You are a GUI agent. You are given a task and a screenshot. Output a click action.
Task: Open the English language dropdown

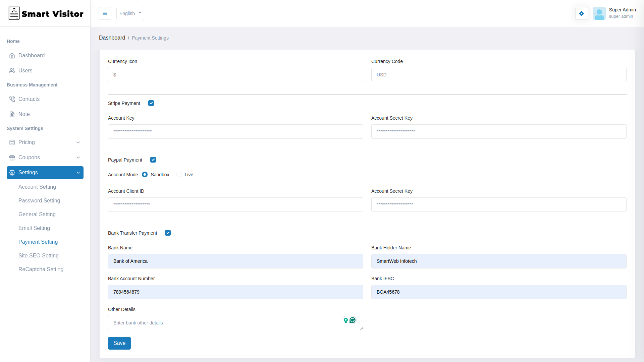tap(130, 13)
